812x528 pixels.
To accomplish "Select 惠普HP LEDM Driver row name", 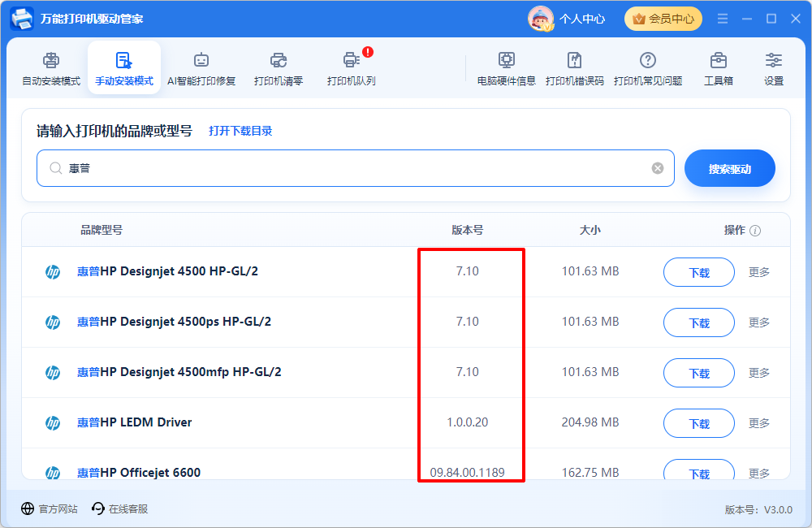I will (x=135, y=422).
